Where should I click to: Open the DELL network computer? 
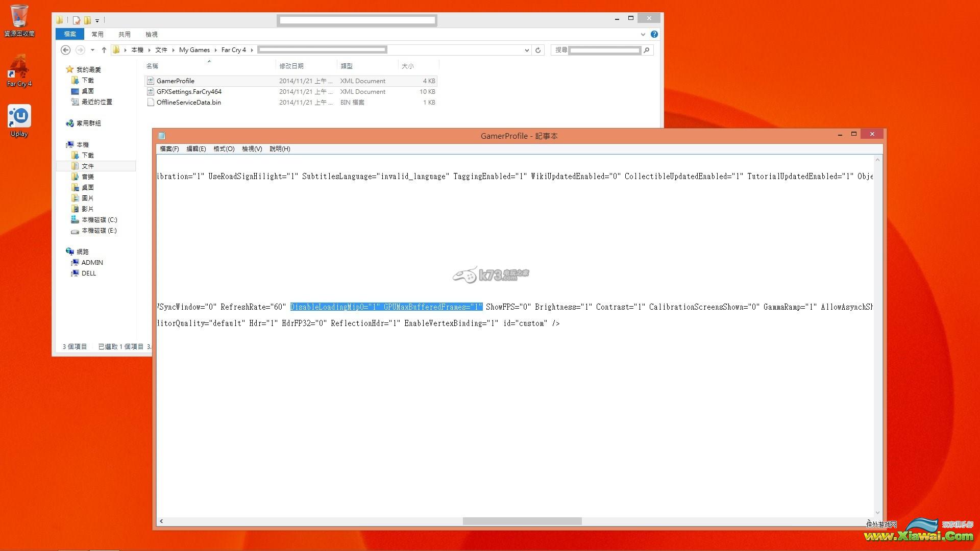click(x=84, y=273)
